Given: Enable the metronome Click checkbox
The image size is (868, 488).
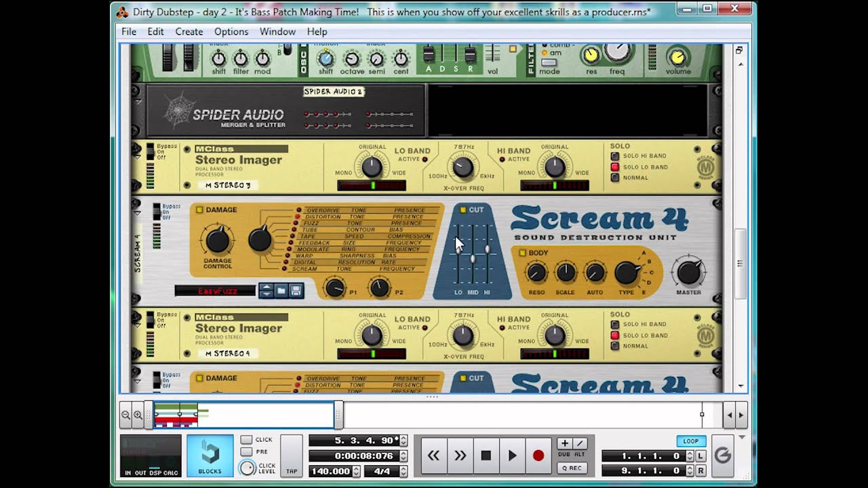Looking at the screenshot, I should tap(246, 440).
